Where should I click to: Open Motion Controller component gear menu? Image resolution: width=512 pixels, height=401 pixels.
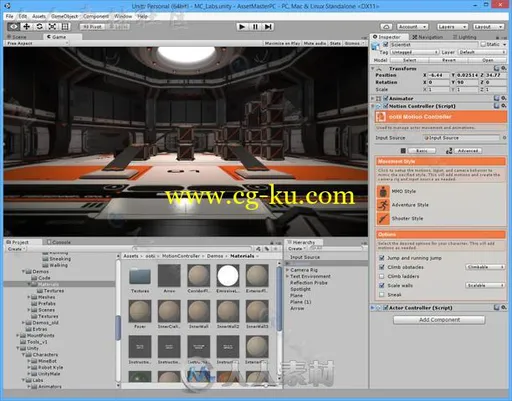point(503,106)
